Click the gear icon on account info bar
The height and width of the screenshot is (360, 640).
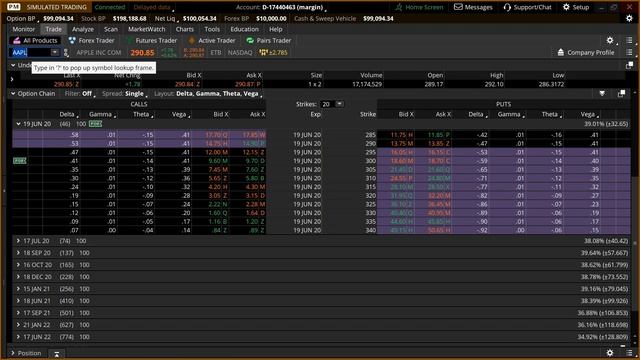(x=629, y=18)
